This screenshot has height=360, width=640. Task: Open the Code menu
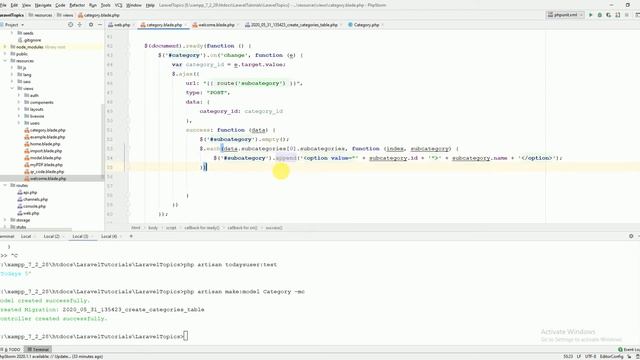pyautogui.click(x=60, y=5)
